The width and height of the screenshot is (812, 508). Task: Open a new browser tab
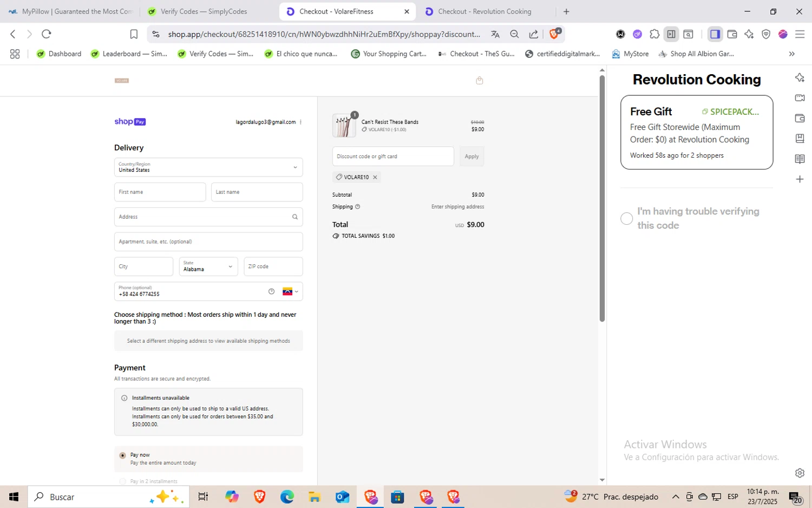[566, 11]
